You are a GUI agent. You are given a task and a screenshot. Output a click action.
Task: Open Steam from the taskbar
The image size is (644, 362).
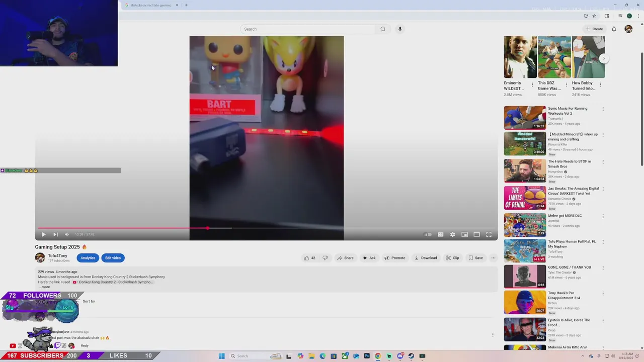411,356
